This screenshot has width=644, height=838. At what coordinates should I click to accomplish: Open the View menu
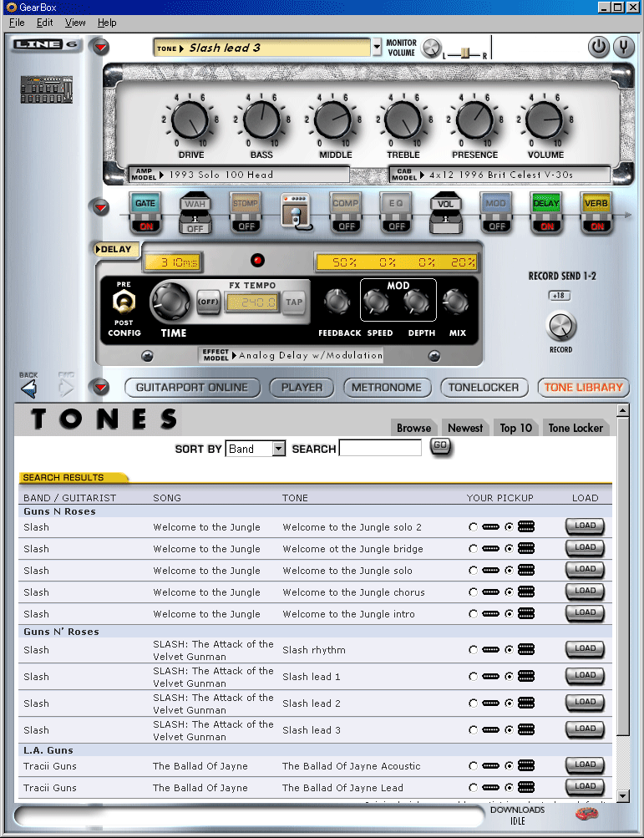[x=75, y=23]
